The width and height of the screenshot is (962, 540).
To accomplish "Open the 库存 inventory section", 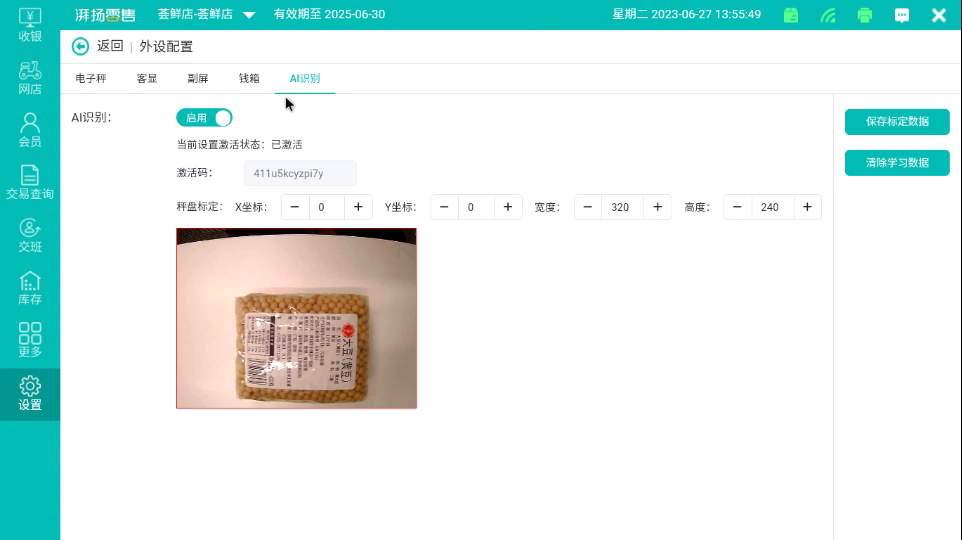I will [30, 288].
